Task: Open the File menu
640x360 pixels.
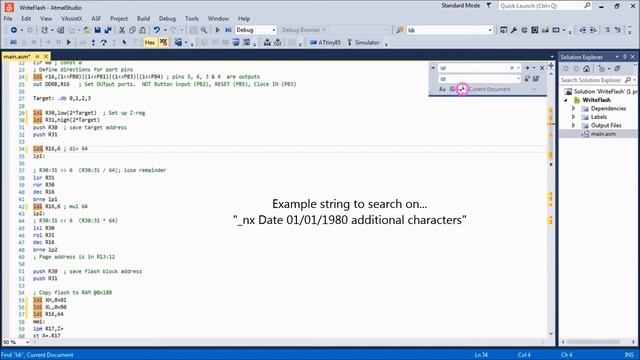Action: [x=8, y=19]
